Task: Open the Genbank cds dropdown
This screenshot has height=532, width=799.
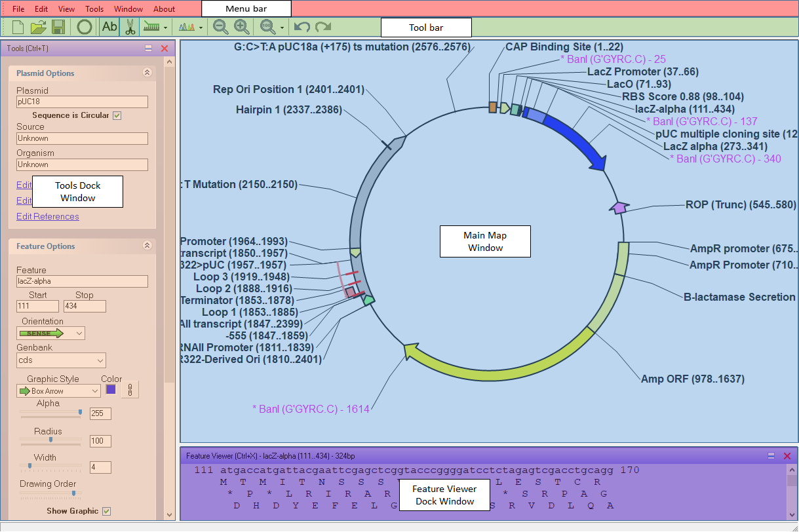Action: pos(61,360)
